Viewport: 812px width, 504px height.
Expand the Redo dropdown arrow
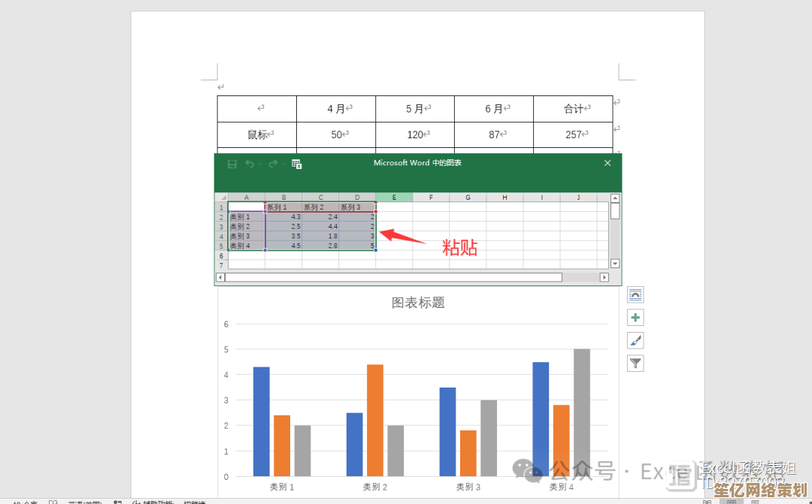coord(283,164)
